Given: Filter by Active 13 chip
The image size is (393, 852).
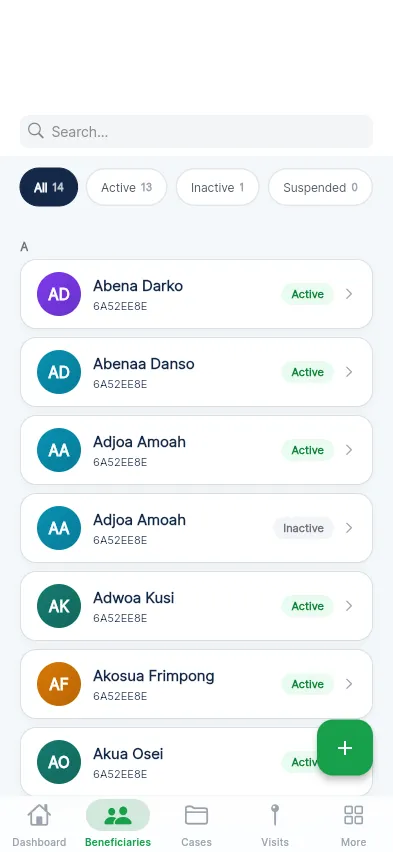Looking at the screenshot, I should point(127,187).
